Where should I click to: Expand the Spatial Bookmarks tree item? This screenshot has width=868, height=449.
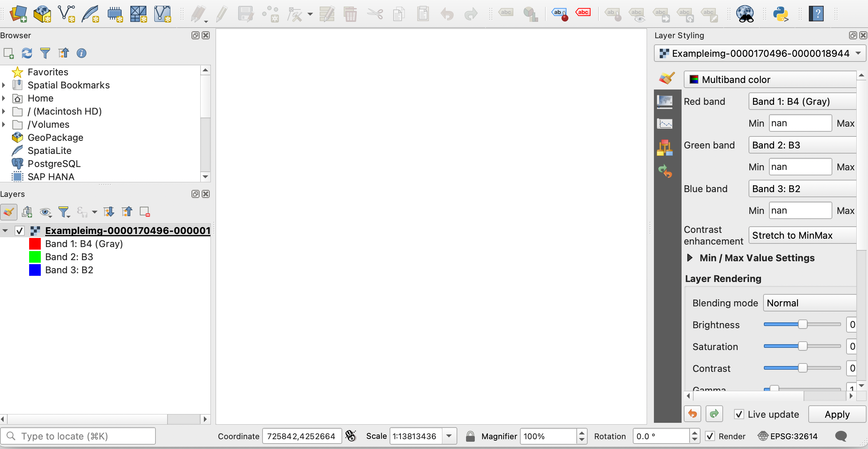pyautogui.click(x=4, y=85)
